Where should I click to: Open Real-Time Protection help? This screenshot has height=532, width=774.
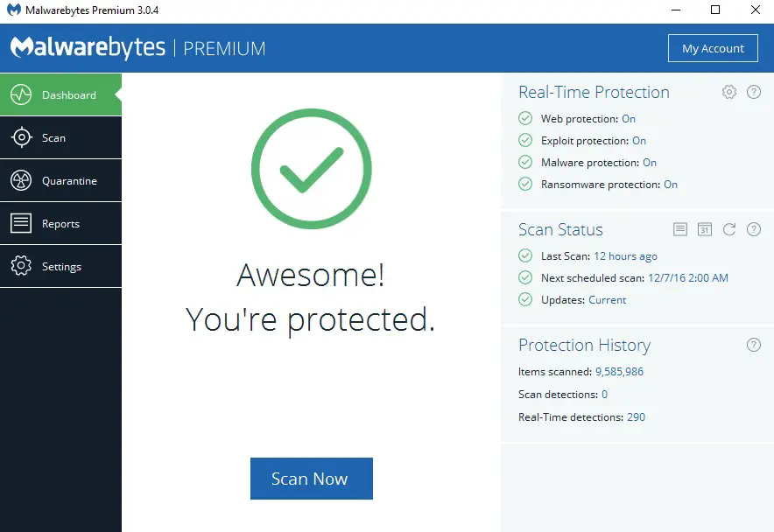(754, 92)
